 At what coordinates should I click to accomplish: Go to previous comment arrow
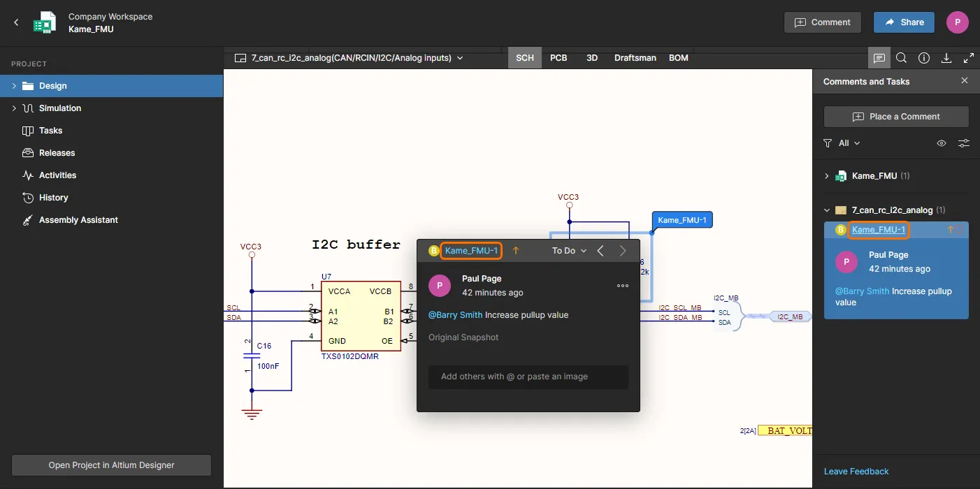point(600,251)
